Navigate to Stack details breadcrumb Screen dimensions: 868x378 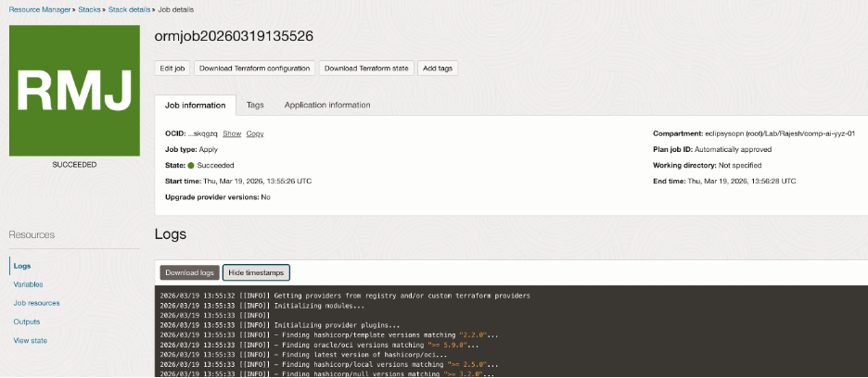(132, 7)
